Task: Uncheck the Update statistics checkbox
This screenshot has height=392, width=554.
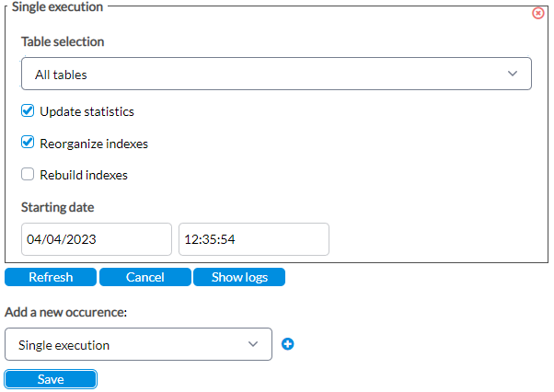Action: click(28, 110)
